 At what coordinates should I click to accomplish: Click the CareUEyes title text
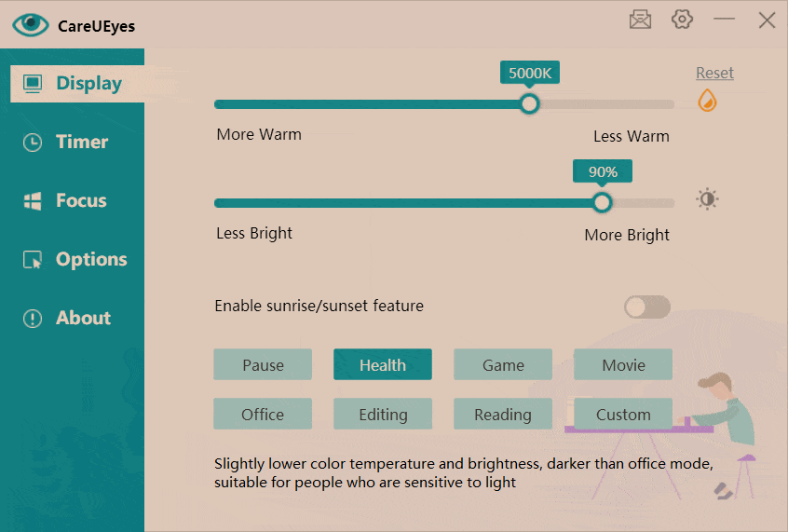(96, 26)
